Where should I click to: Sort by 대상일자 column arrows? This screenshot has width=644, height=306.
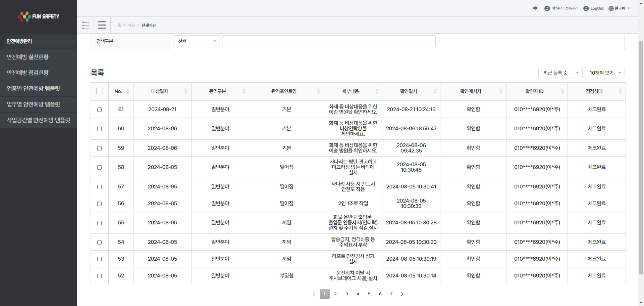pyautogui.click(x=186, y=91)
